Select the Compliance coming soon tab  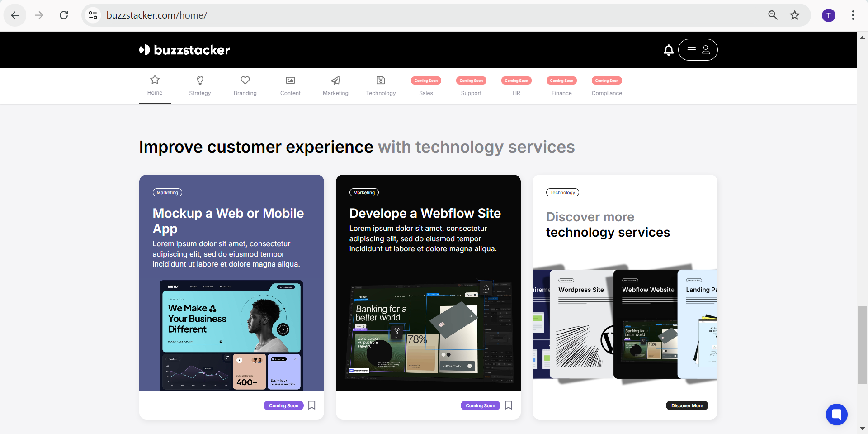pyautogui.click(x=607, y=86)
